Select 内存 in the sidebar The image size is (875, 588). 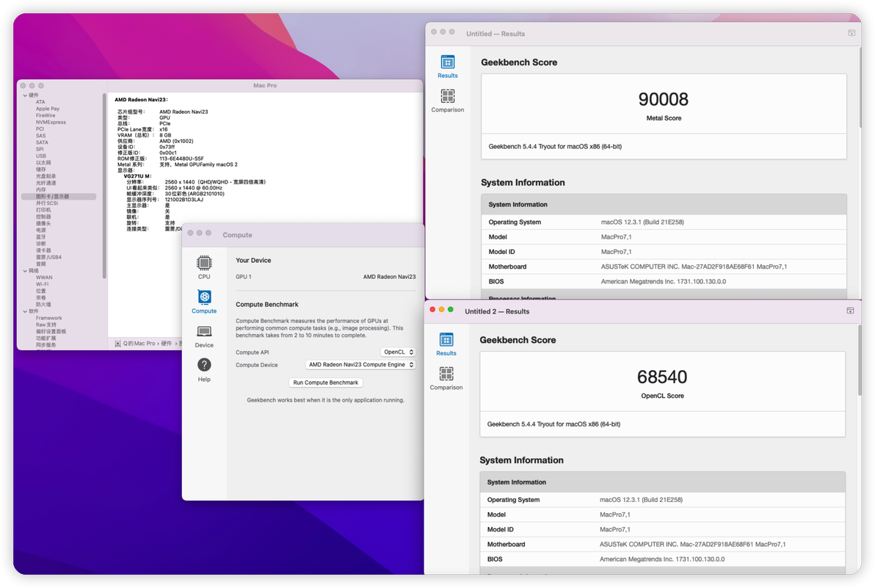pyautogui.click(x=40, y=189)
